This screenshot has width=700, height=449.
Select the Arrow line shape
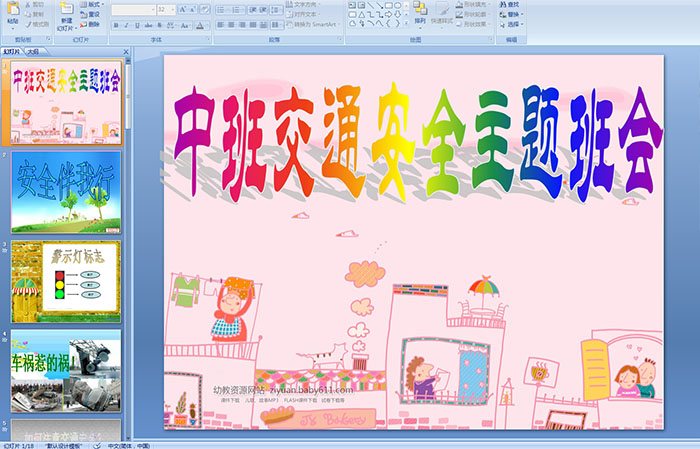click(379, 5)
